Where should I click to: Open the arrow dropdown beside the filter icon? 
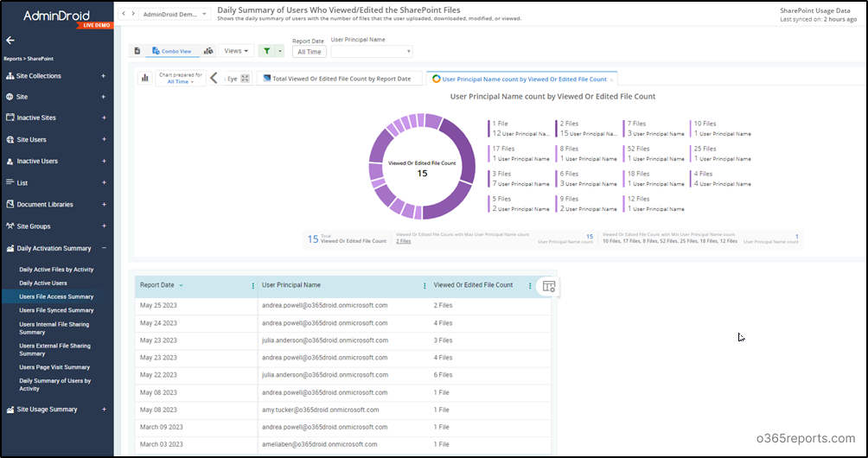pos(279,51)
